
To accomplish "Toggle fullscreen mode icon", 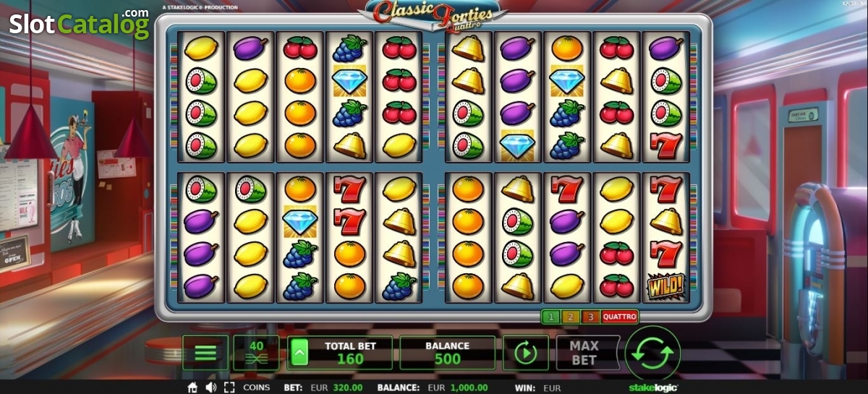I will 229,387.
